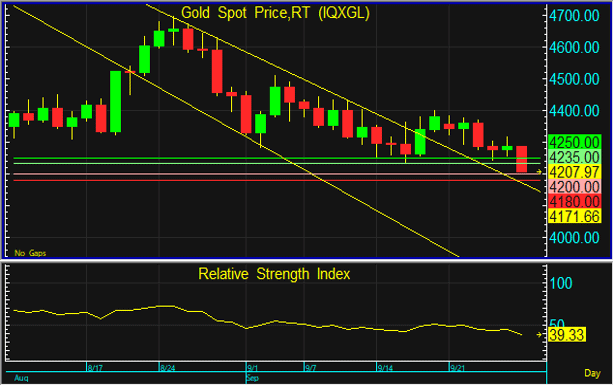
Task: Click the 8/24 date marker
Action: (167, 368)
